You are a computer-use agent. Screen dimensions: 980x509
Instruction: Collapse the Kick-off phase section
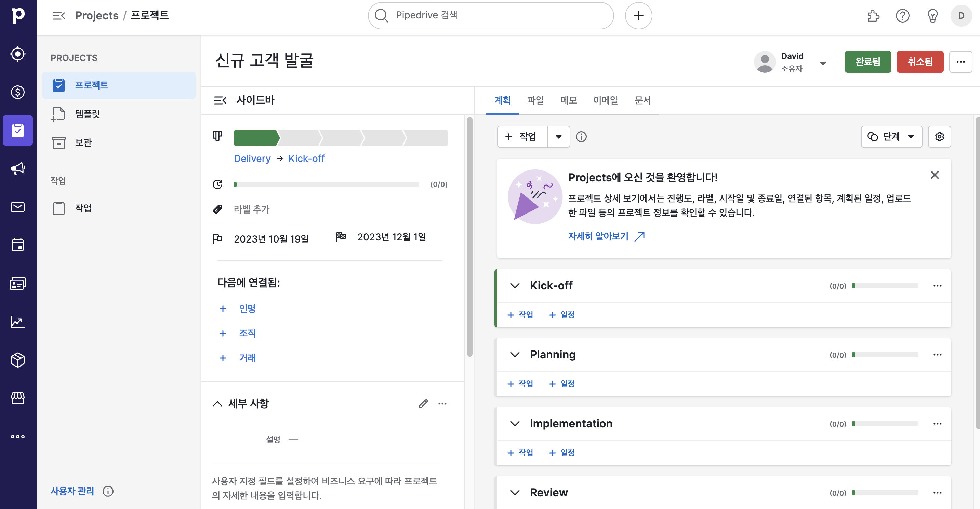(x=514, y=286)
